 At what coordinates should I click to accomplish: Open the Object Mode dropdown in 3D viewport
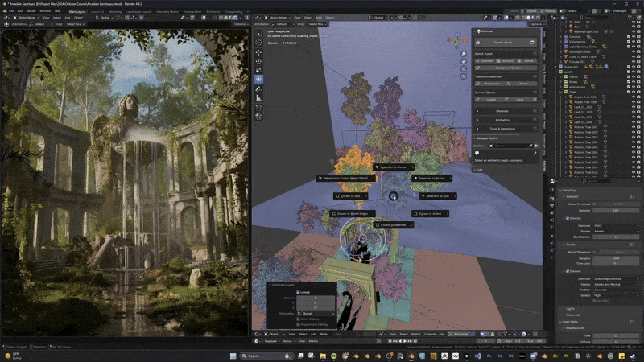pyautogui.click(x=276, y=18)
